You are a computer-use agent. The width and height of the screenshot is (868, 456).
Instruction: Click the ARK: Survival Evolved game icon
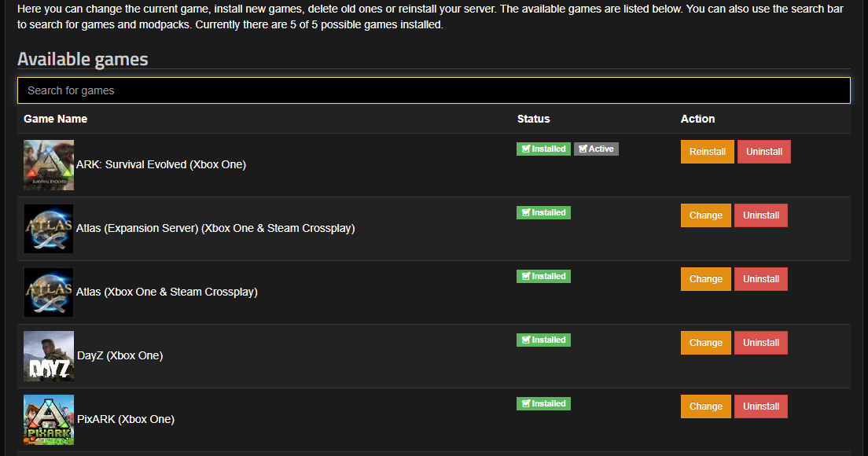pos(49,165)
